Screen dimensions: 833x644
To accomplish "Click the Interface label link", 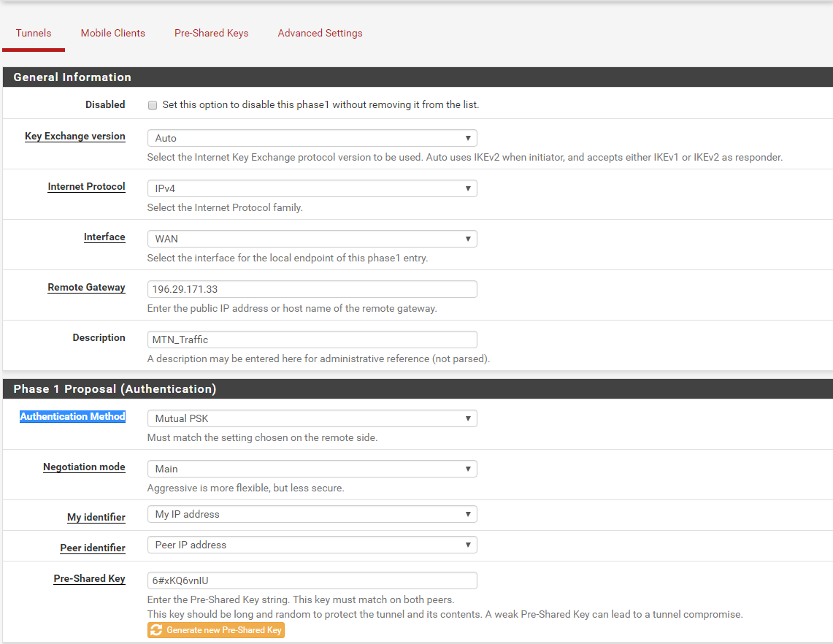I will coord(104,237).
